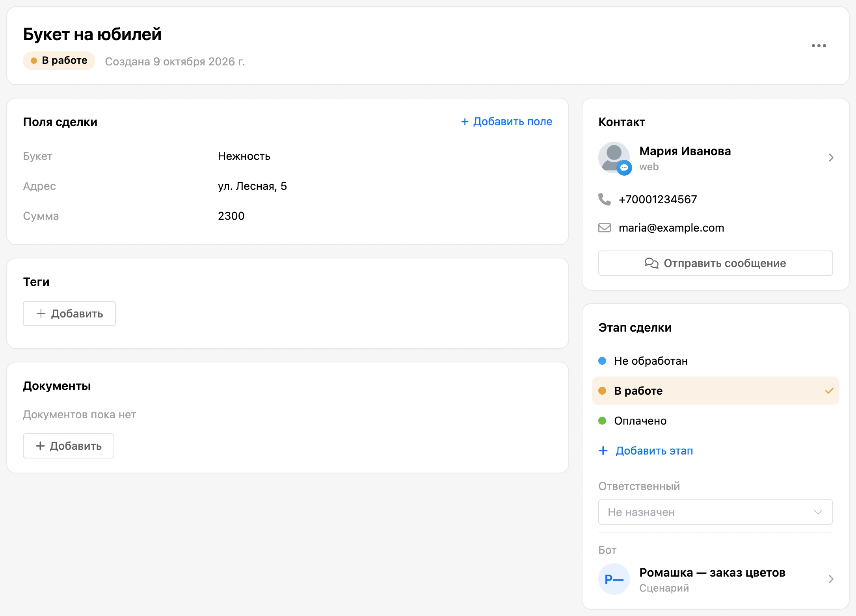Viewport: 856px width, 616px height.
Task: Expand Ромашка — заказ цветов bot chevron
Action: [x=831, y=579]
